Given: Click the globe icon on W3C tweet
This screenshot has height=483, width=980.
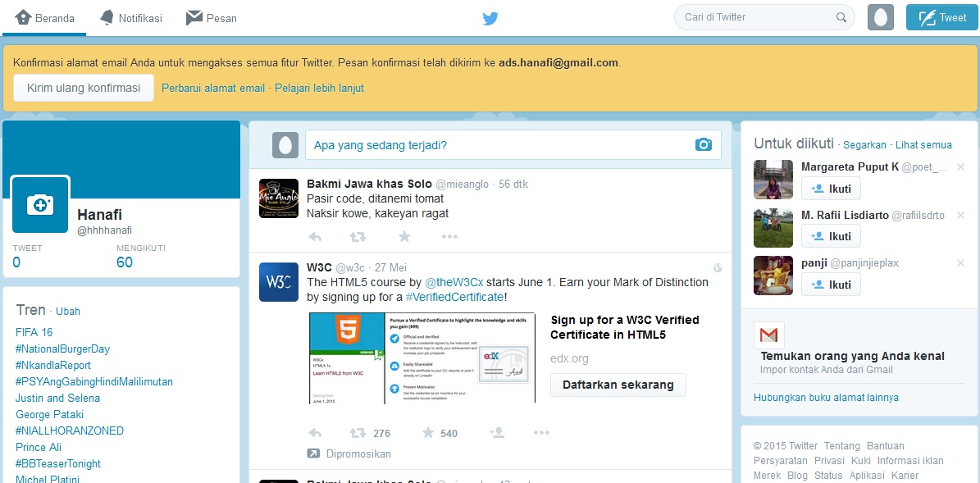Looking at the screenshot, I should pyautogui.click(x=718, y=268).
